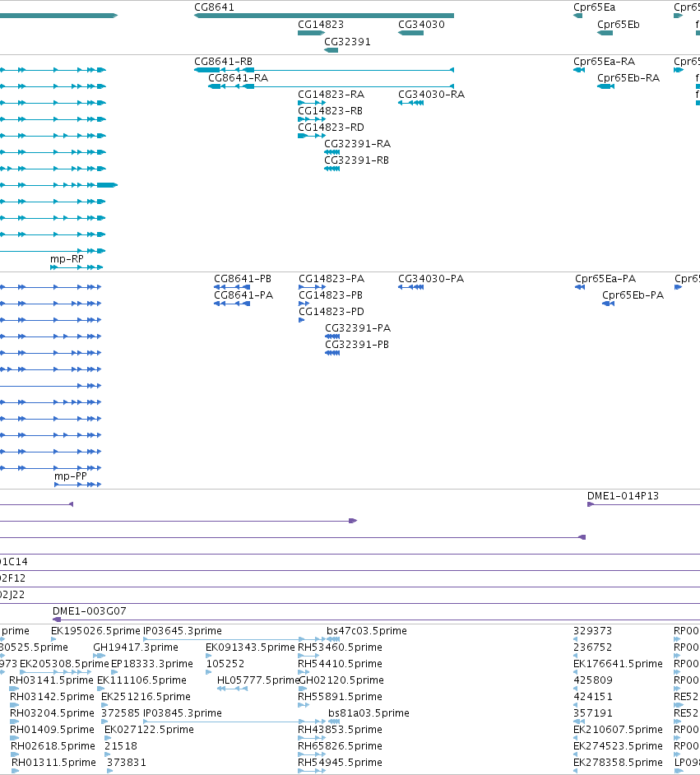
Task: Click EST EK210607.5prime label
Action: 618,730
